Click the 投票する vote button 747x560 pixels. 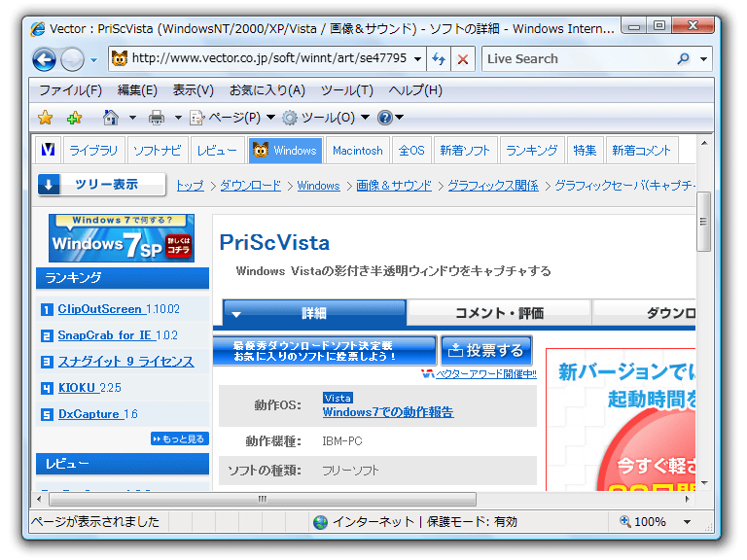pos(486,350)
